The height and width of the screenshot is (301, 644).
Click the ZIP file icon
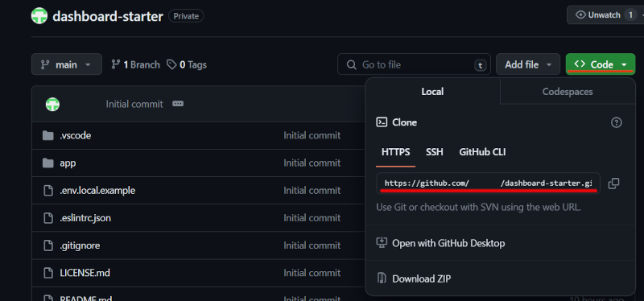[382, 278]
